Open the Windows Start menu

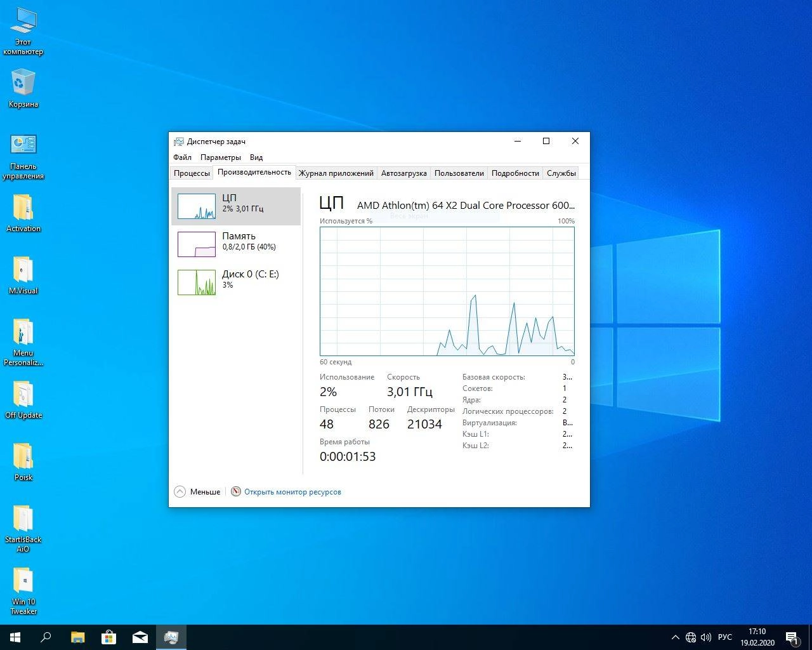(x=15, y=637)
